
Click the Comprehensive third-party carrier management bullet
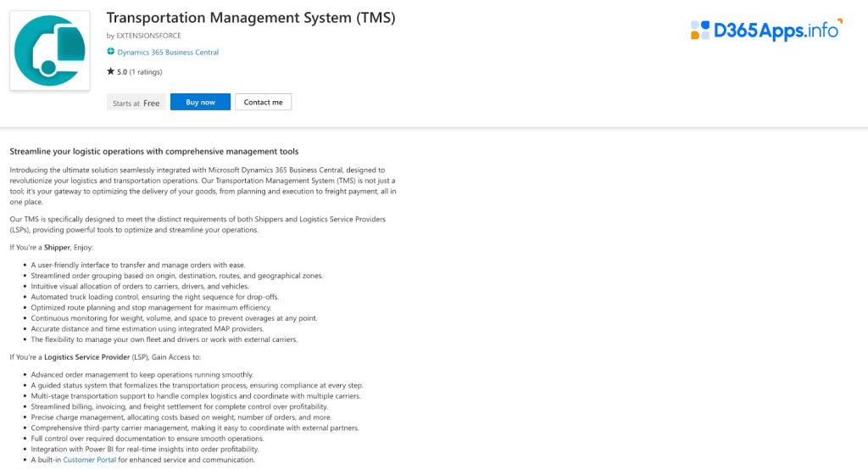pos(195,428)
